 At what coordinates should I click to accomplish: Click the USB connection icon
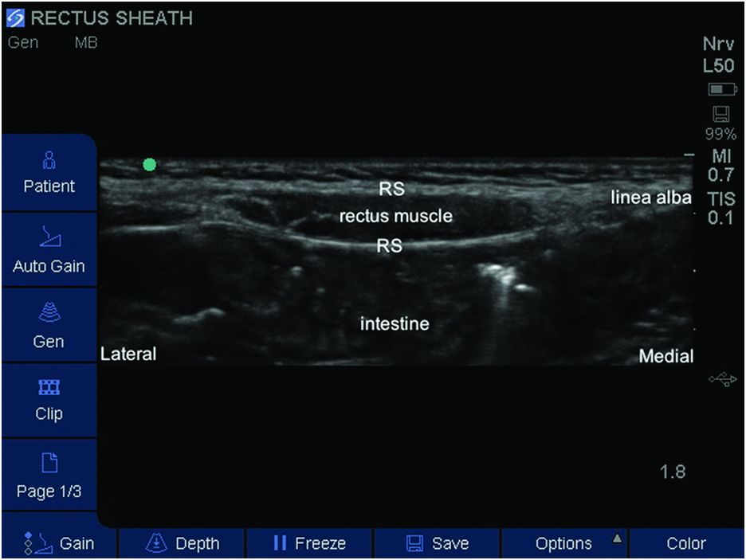tap(722, 381)
